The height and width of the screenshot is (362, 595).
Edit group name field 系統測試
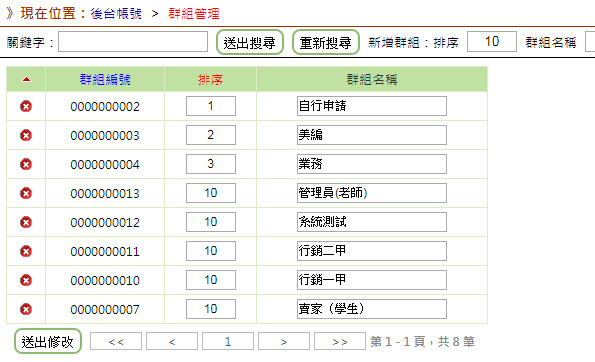[x=372, y=222]
